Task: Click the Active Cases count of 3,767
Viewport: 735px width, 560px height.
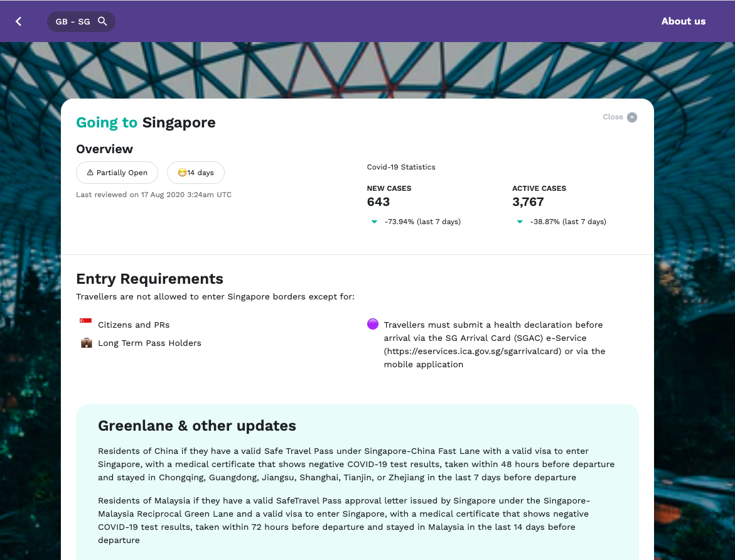Action: 528,202
